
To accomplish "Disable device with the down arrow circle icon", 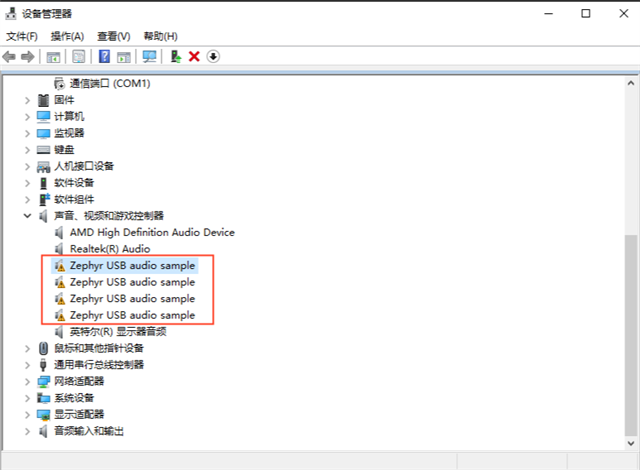I will tap(213, 56).
